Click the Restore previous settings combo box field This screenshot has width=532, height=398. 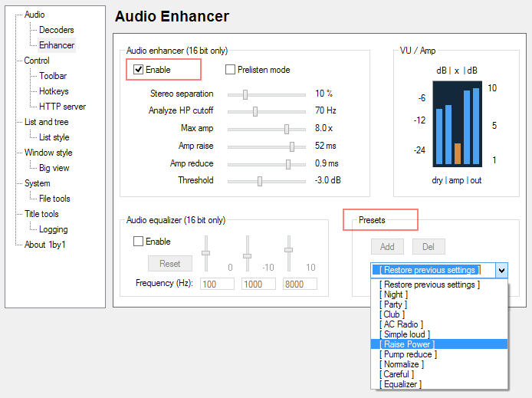pyautogui.click(x=433, y=271)
